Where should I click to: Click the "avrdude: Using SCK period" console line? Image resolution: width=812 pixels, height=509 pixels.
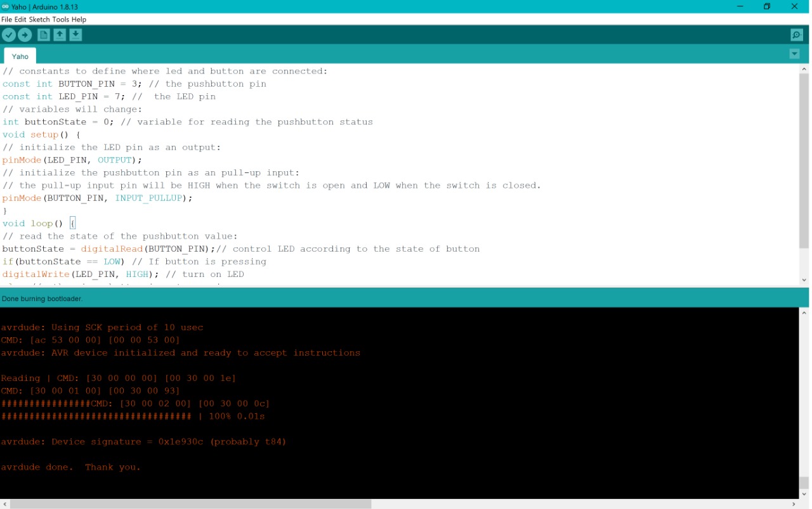(102, 327)
